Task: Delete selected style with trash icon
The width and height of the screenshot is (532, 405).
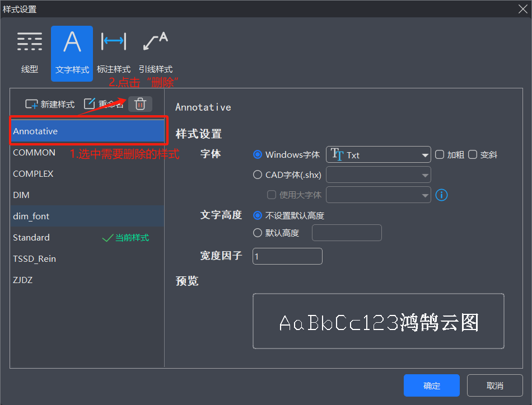Action: tap(140, 104)
